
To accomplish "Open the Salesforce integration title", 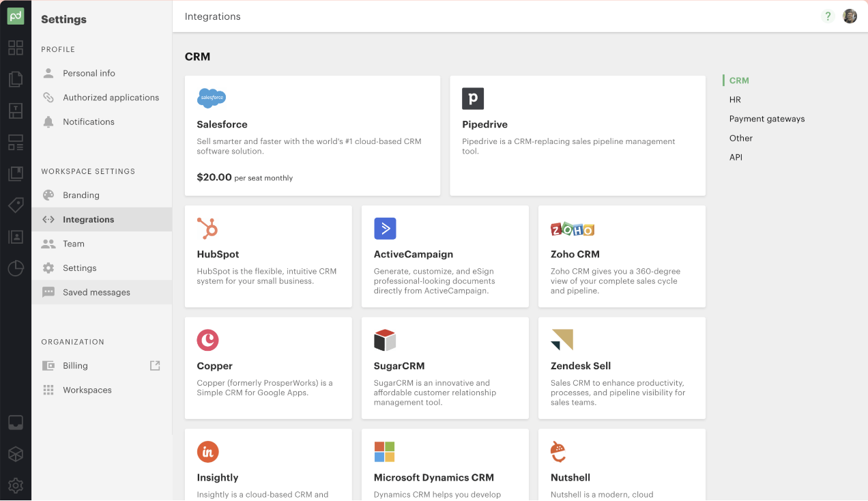I will tap(222, 124).
